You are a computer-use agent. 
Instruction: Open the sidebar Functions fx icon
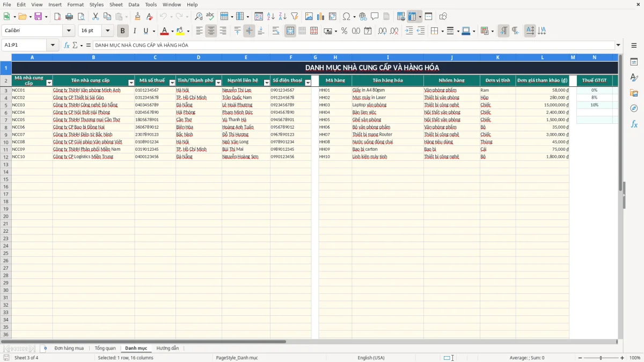tap(634, 124)
